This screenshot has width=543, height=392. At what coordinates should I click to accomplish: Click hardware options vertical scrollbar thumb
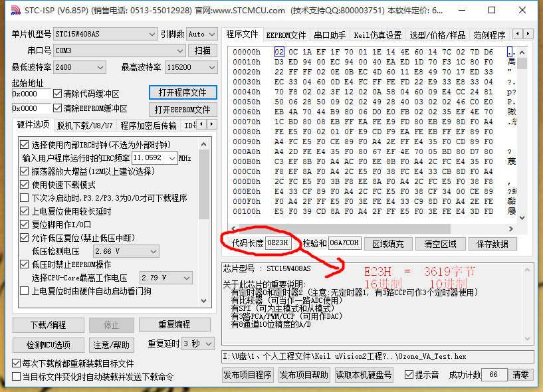coord(204,184)
